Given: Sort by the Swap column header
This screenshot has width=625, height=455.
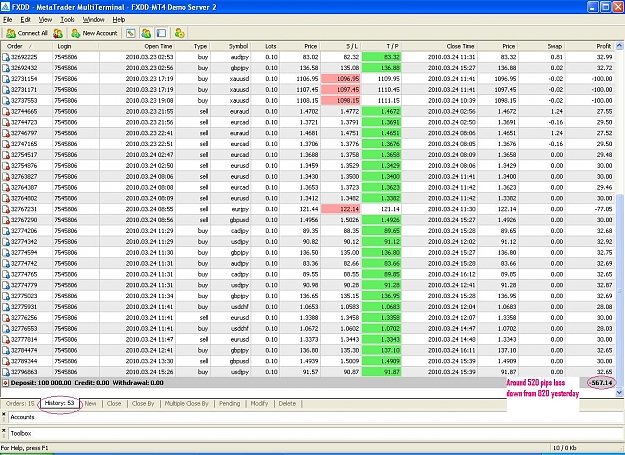Looking at the screenshot, I should coord(541,46).
